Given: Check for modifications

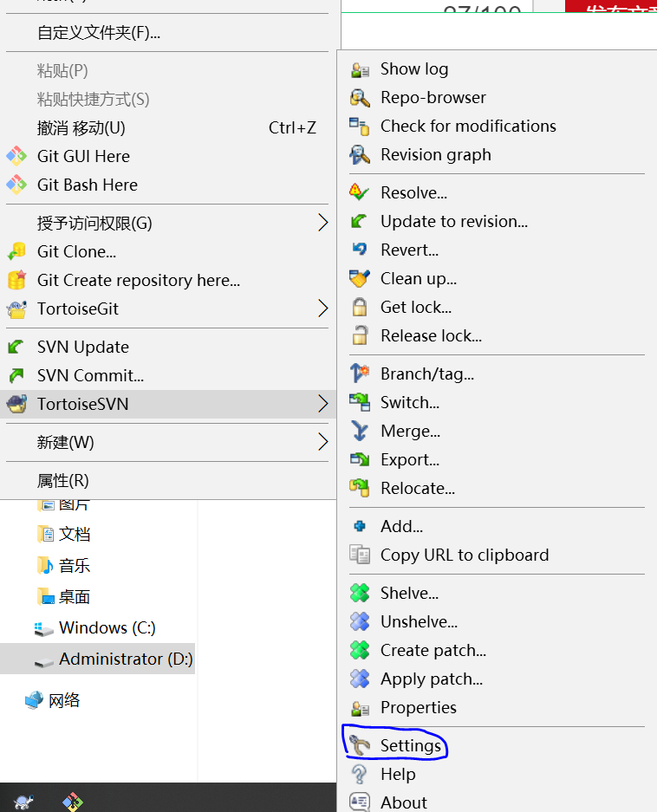Looking at the screenshot, I should [468, 126].
